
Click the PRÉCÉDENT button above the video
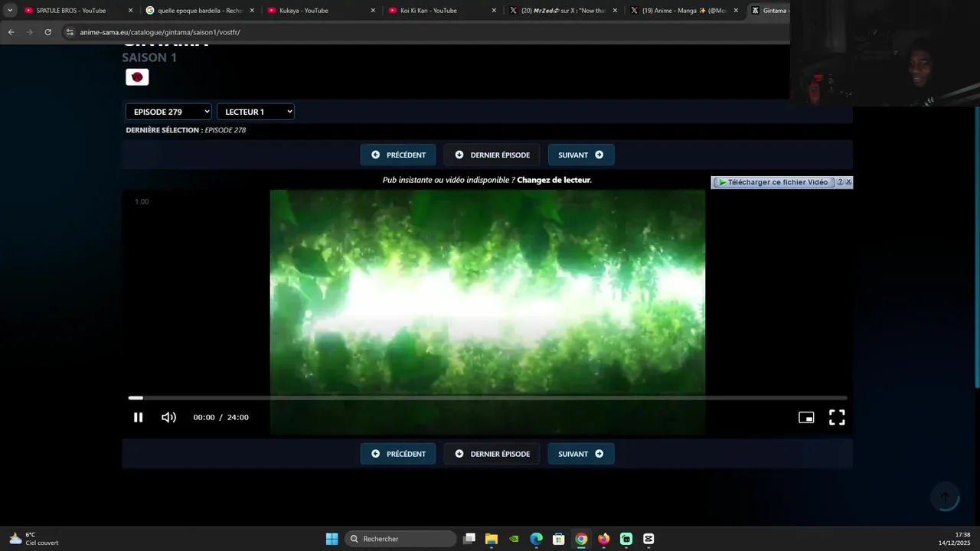coord(398,155)
